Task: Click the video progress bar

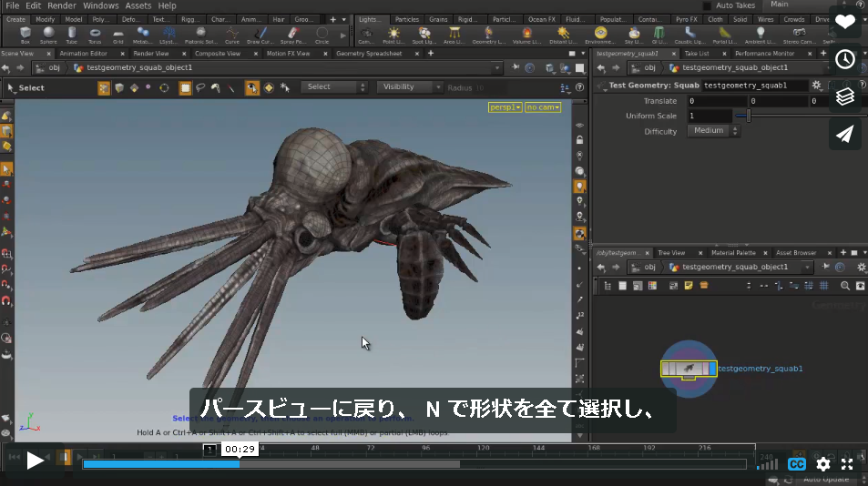Action: (414, 464)
